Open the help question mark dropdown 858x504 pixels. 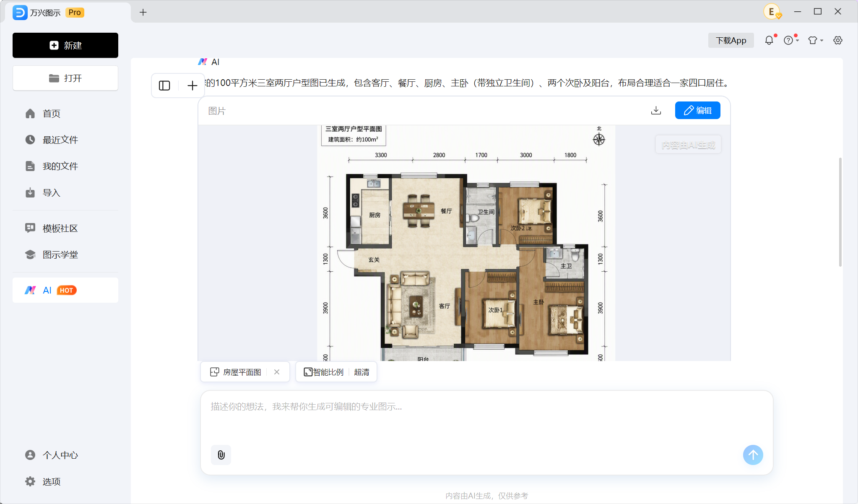click(x=791, y=40)
